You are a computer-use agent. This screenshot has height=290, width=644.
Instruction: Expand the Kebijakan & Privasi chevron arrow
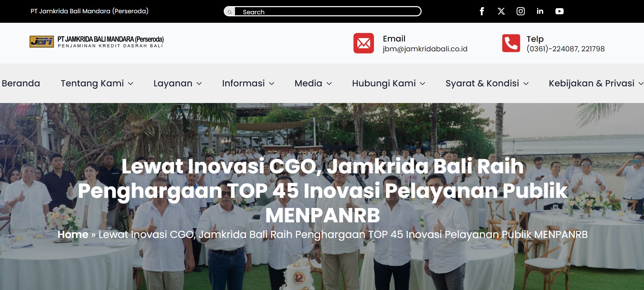[x=641, y=84]
